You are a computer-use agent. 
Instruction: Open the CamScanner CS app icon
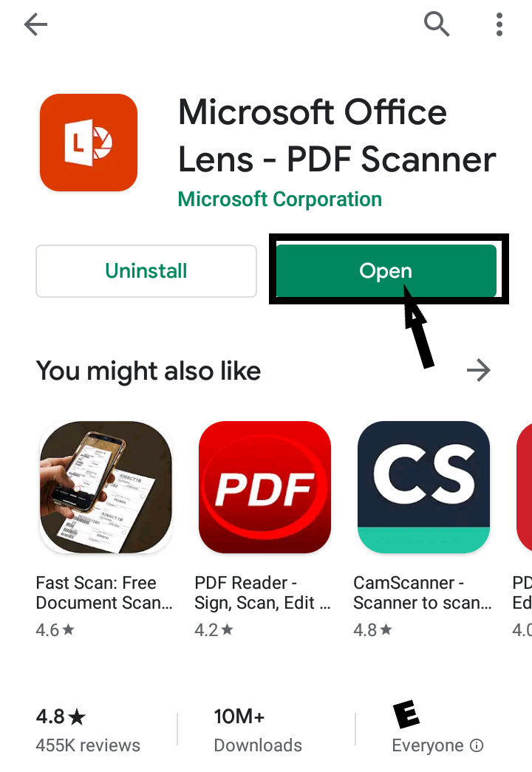423,487
